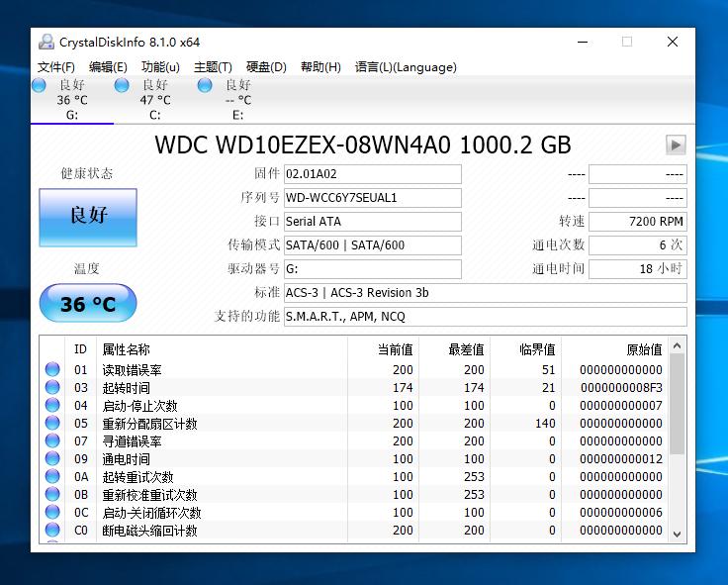
Task: Click status icon for attribute 04 启动-停止次数
Action: pyautogui.click(x=52, y=405)
